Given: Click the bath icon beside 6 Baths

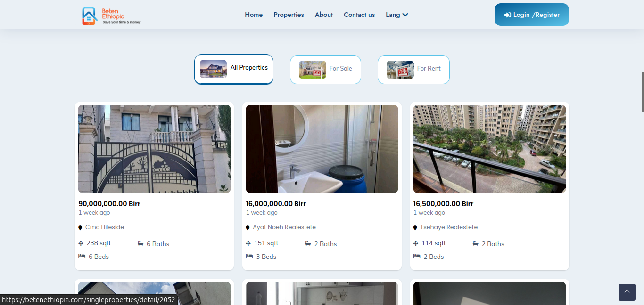Looking at the screenshot, I should pos(140,243).
